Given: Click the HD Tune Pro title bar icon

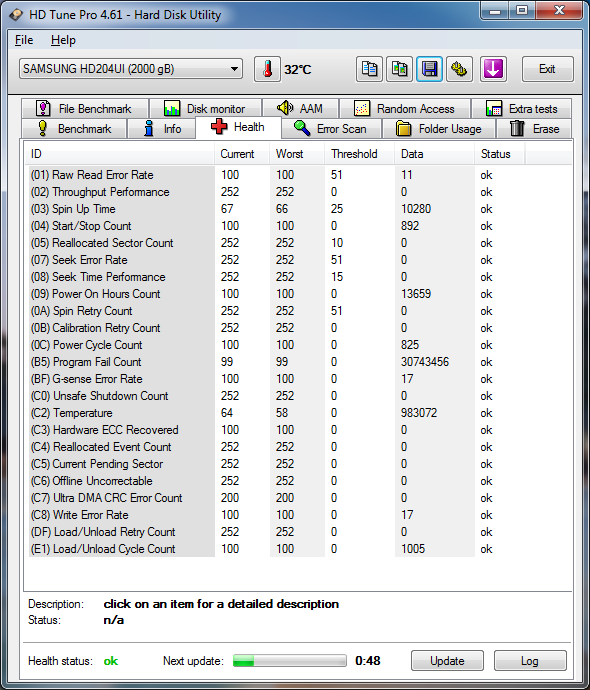Looking at the screenshot, I should click(x=16, y=15).
